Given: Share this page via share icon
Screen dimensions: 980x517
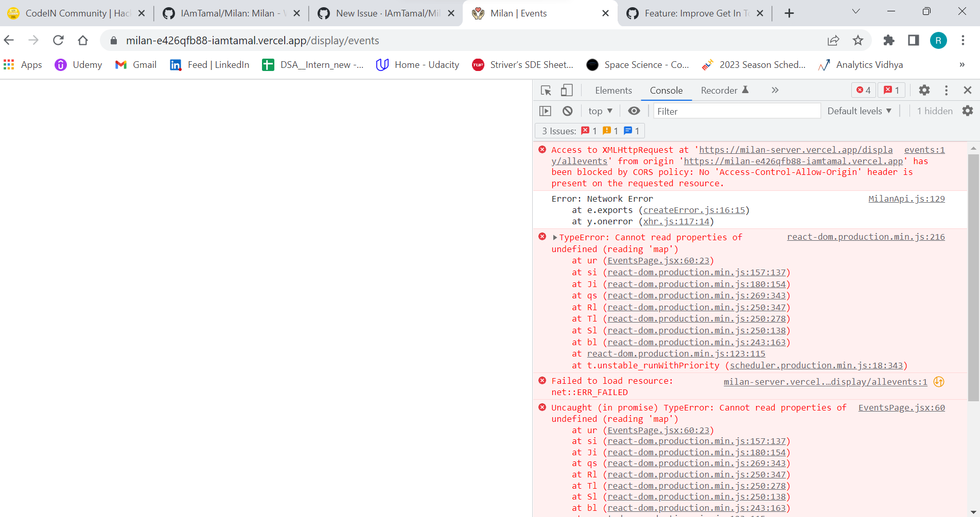Looking at the screenshot, I should [833, 40].
